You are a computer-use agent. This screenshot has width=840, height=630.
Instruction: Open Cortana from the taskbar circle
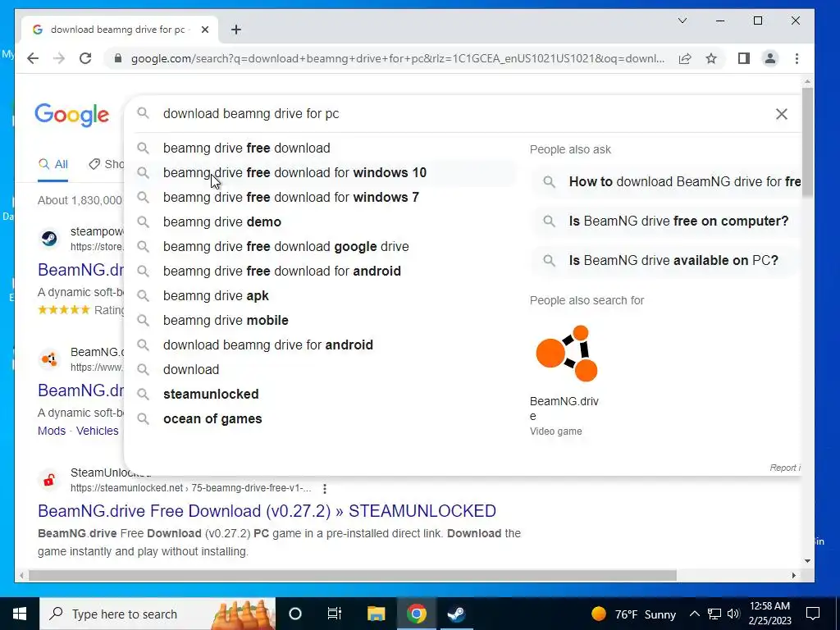[295, 614]
